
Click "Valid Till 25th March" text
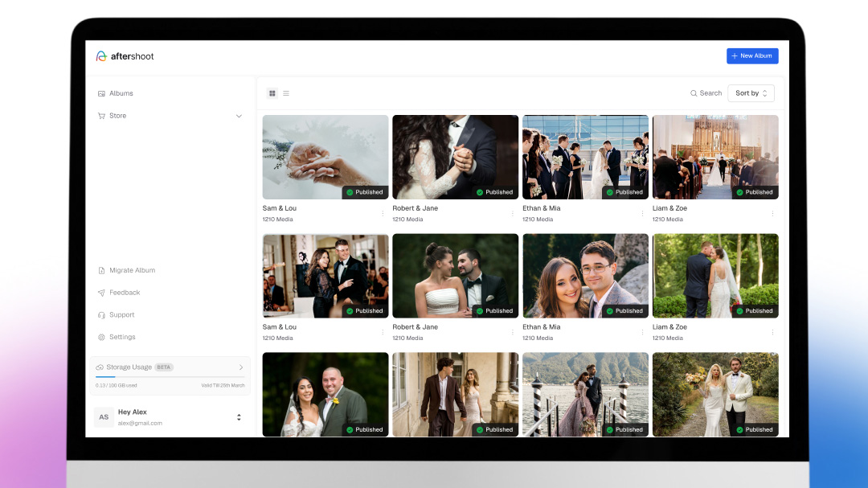coord(223,386)
